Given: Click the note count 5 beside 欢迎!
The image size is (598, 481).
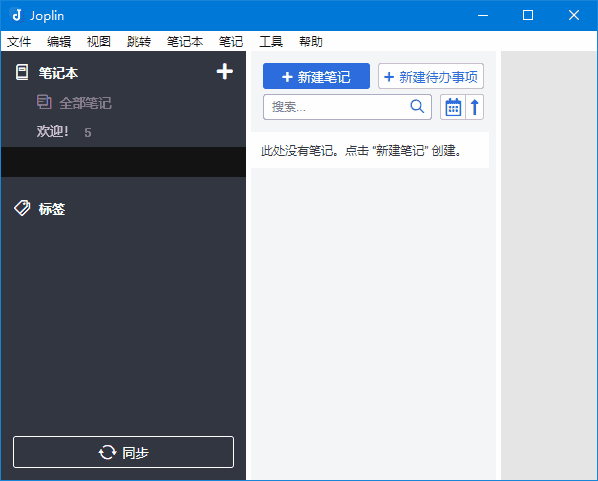Looking at the screenshot, I should click(x=88, y=132).
